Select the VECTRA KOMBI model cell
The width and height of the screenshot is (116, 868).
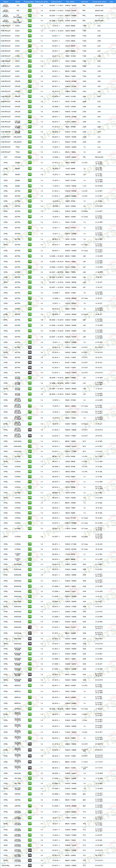[x=18, y=788]
